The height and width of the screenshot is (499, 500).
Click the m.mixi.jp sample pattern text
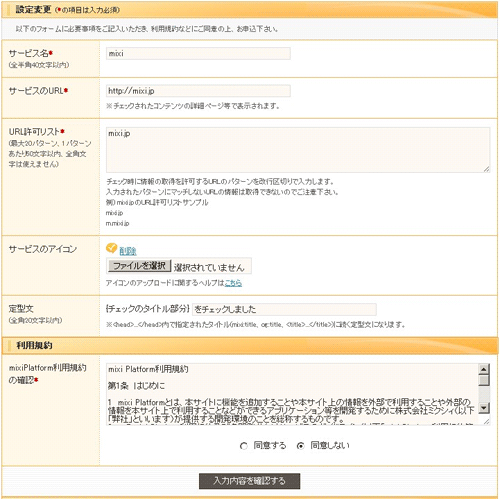click(117, 223)
